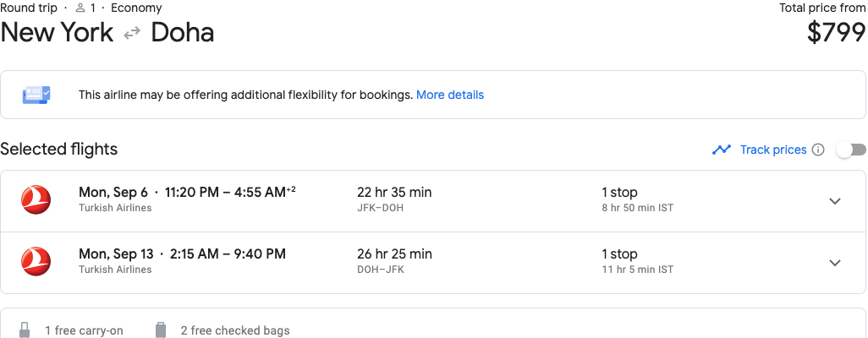Click the Turkish Airlines logo on the return flight

click(36, 261)
